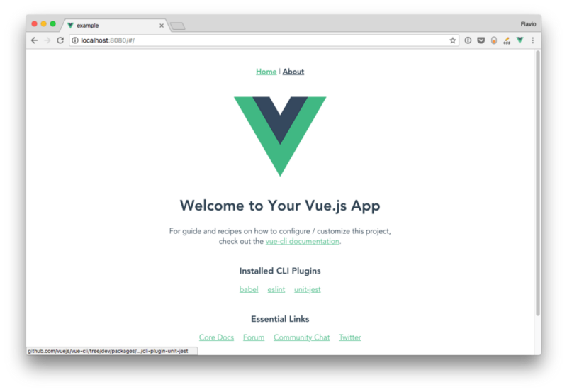Image resolution: width=567 pixels, height=392 pixels.
Task: Open a new tab
Action: pos(178,26)
